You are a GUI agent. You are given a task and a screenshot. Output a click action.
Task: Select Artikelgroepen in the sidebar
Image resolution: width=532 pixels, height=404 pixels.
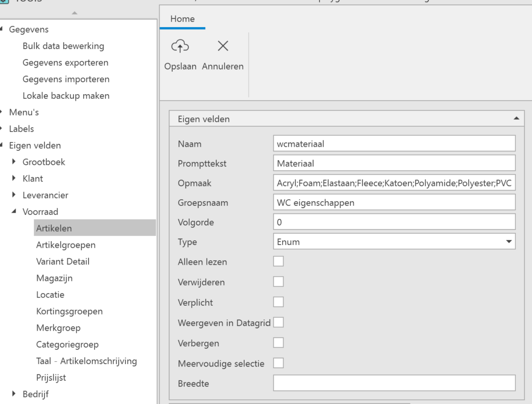(65, 245)
